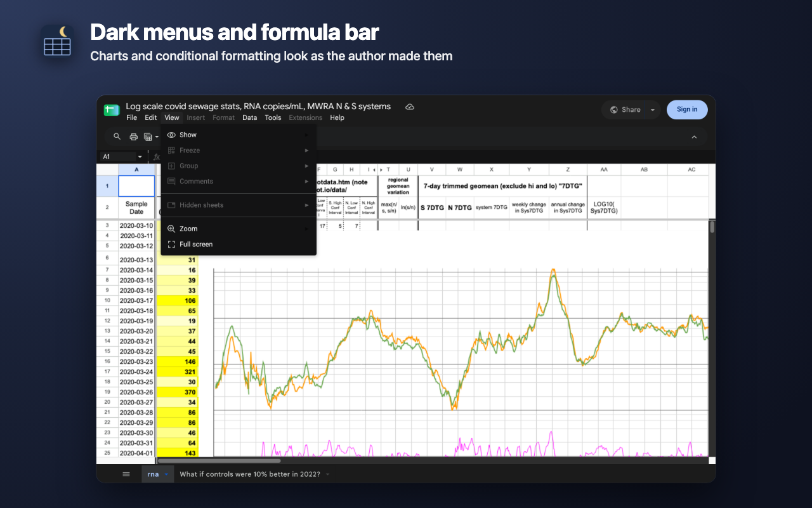Image resolution: width=812 pixels, height=508 pixels.
Task: Open the Help menu
Action: (x=337, y=117)
